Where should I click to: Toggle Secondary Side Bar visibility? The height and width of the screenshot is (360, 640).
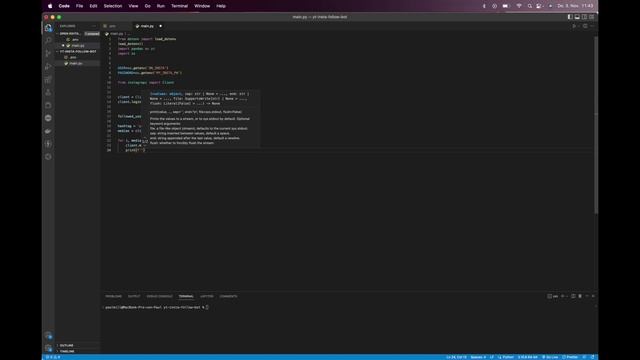point(584,17)
